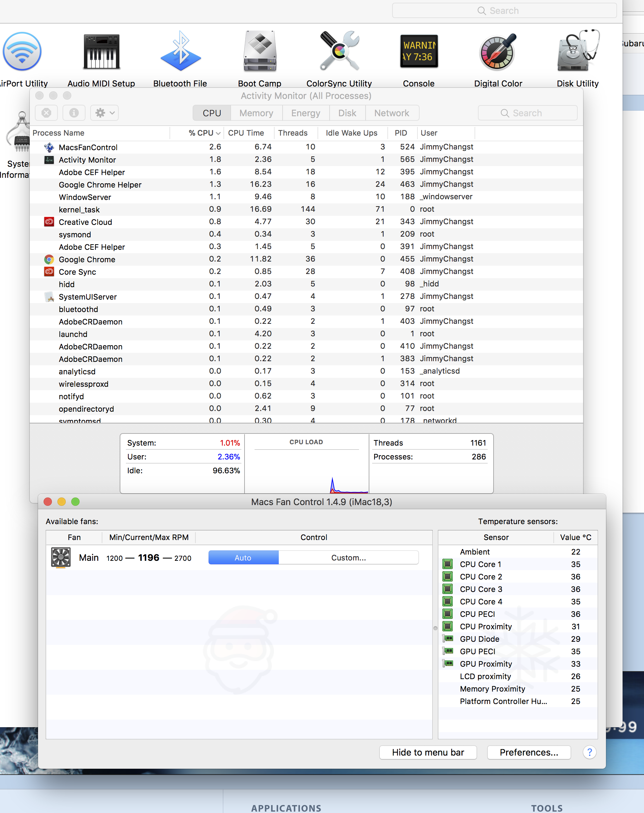
Task: Click the quit process X toolbar icon
Action: pyautogui.click(x=46, y=113)
